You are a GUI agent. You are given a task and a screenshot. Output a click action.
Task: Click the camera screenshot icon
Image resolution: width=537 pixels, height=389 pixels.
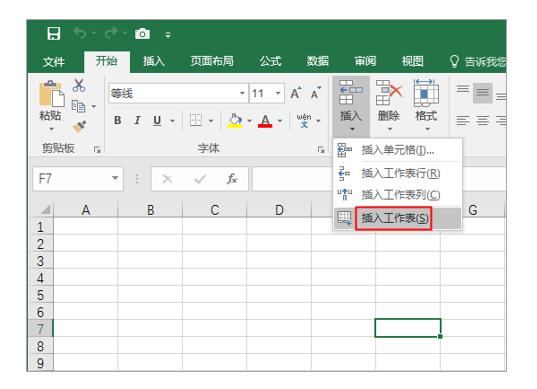coord(142,34)
